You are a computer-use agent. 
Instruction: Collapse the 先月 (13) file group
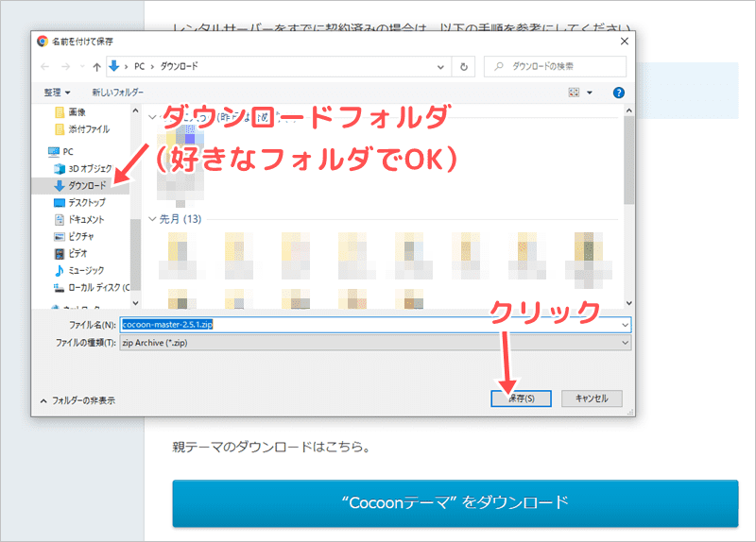pos(154,219)
